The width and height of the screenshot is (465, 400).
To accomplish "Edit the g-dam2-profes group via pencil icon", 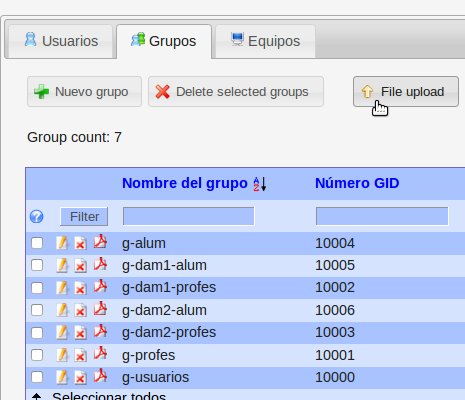I will pyautogui.click(x=62, y=332).
